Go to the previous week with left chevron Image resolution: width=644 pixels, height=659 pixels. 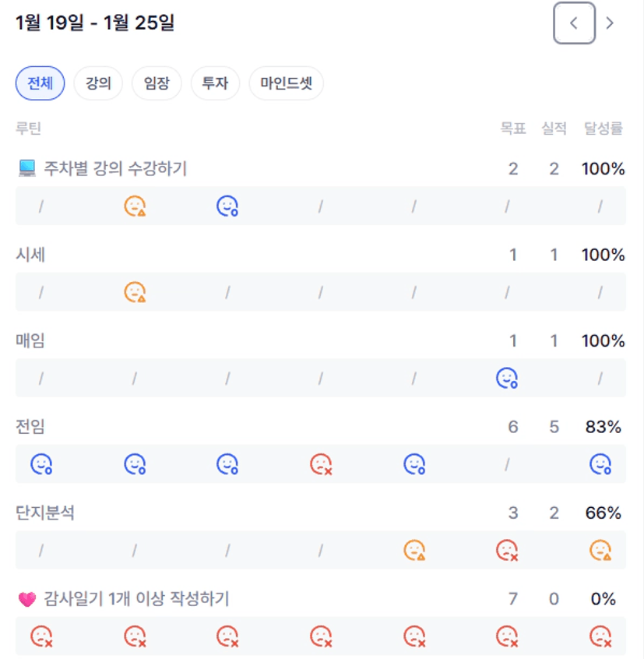574,23
